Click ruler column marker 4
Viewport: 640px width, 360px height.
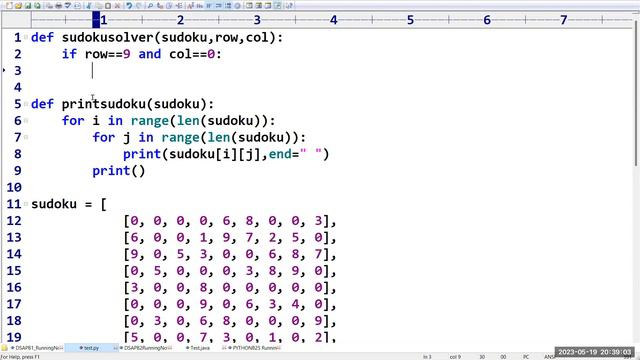(333, 20)
